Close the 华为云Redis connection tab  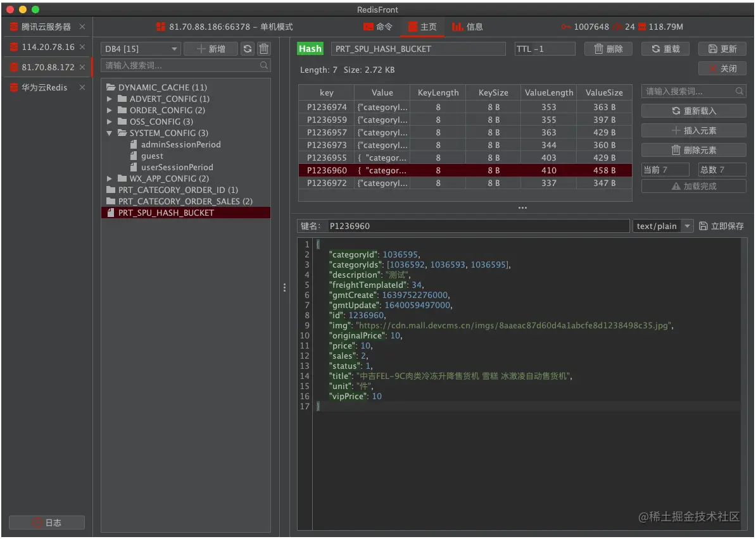tap(82, 87)
